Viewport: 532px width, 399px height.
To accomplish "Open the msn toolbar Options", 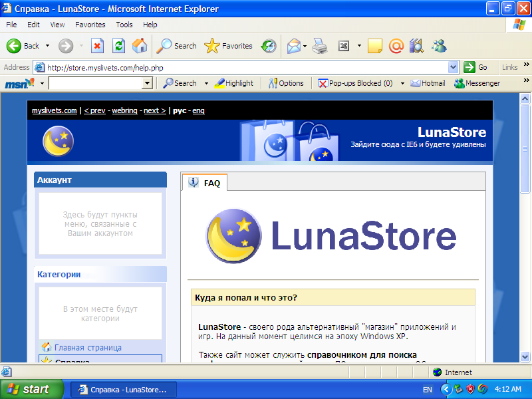I will pos(286,83).
